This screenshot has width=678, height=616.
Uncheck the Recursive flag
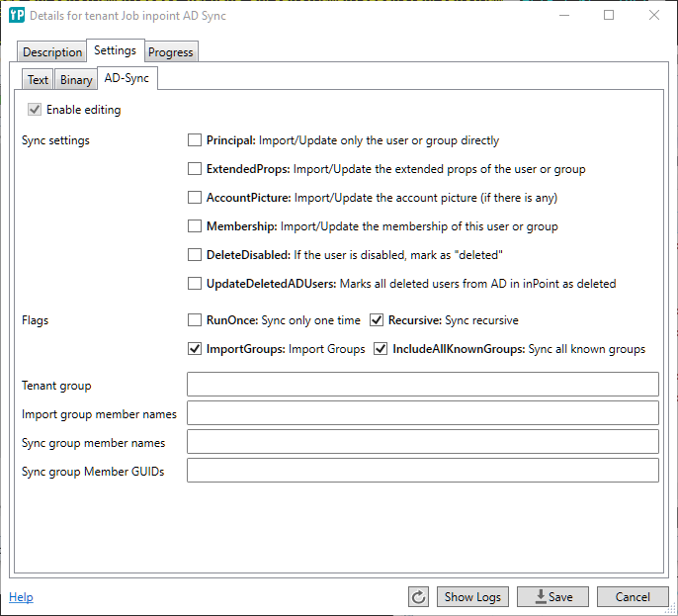coord(377,320)
